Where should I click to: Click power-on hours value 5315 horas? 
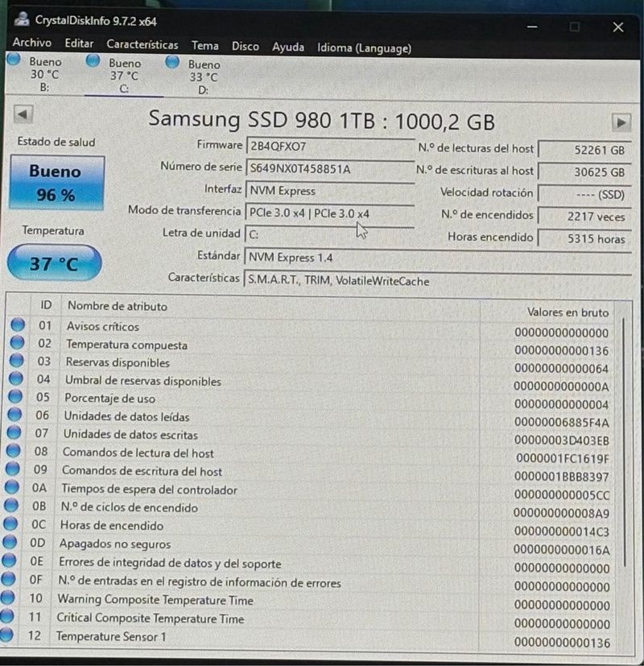coord(584,238)
